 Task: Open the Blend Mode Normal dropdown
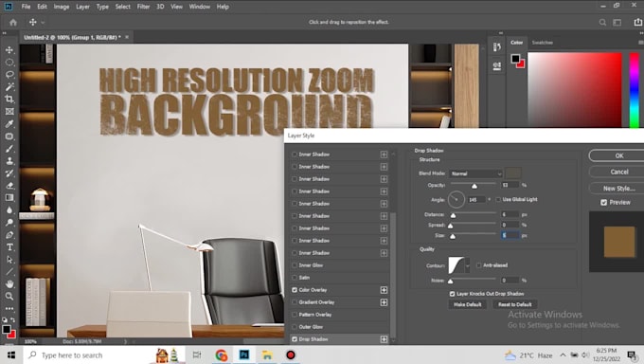(x=475, y=173)
